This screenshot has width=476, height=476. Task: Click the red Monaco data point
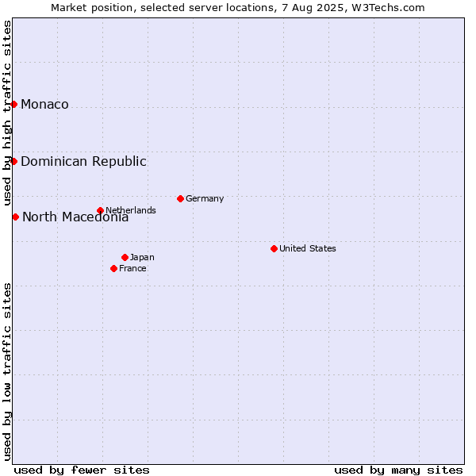[x=13, y=105]
